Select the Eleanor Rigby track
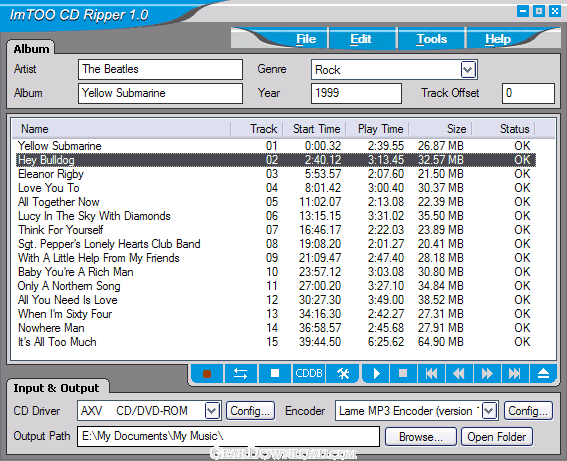567x461 pixels. 276,174
